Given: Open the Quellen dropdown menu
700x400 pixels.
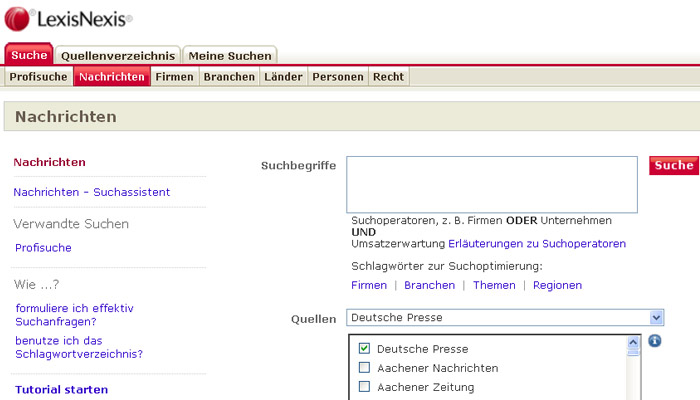Looking at the screenshot, I should point(656,318).
